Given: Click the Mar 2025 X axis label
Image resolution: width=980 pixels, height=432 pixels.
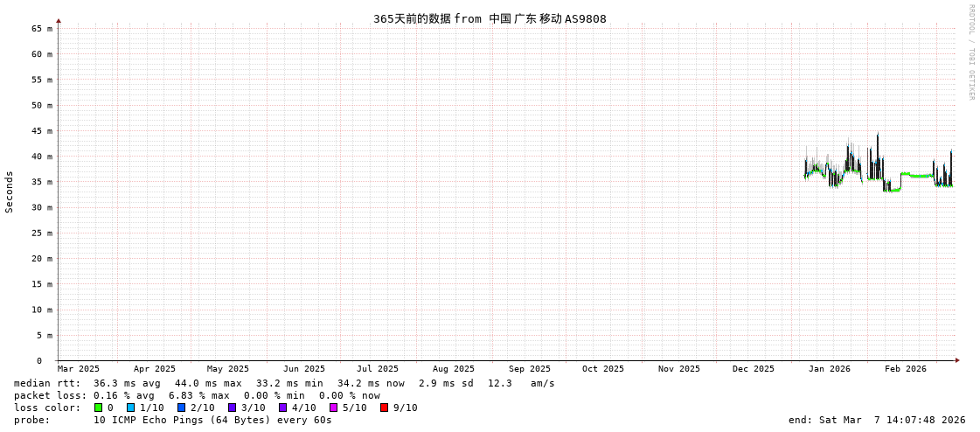Looking at the screenshot, I should [79, 369].
